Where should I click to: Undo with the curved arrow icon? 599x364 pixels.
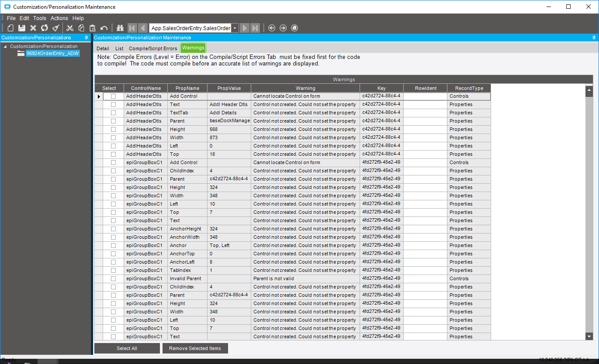(x=104, y=28)
